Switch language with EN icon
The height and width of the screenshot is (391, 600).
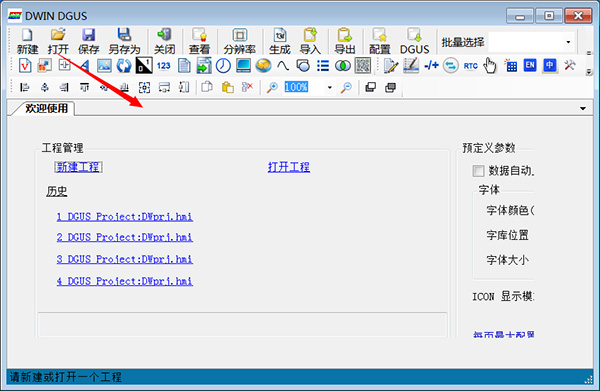coord(530,65)
